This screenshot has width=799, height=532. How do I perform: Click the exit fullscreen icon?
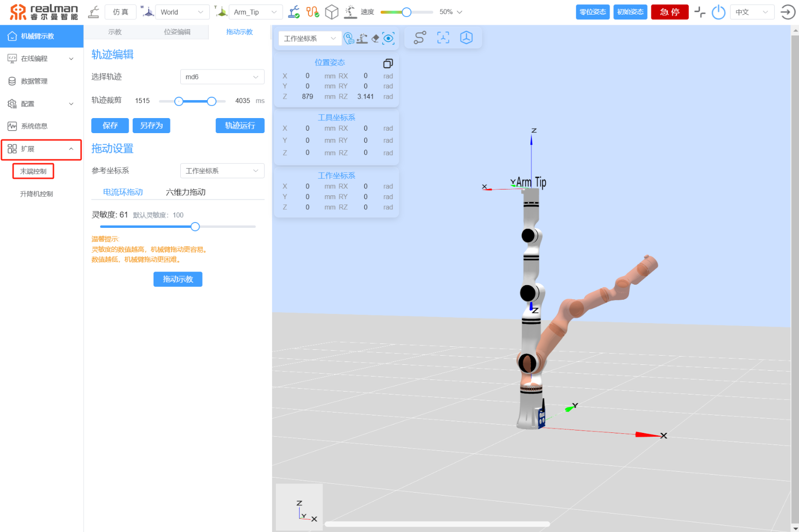tap(700, 12)
